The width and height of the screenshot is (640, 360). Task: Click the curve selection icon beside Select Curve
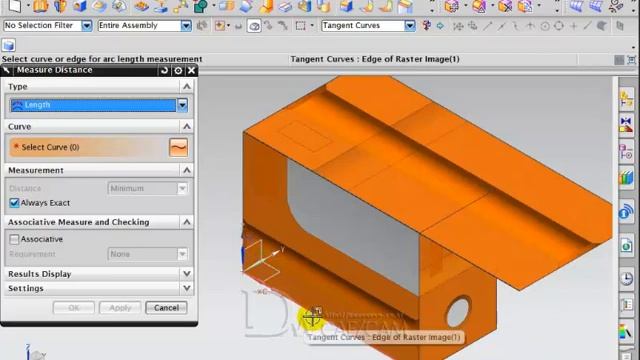(x=178, y=147)
